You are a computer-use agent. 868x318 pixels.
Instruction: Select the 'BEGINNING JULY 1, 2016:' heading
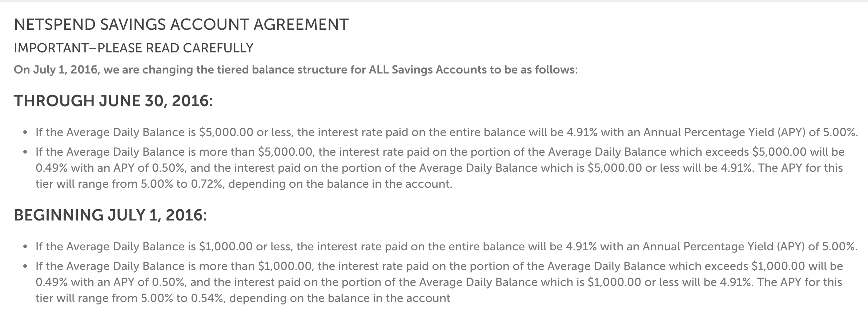coord(110,215)
